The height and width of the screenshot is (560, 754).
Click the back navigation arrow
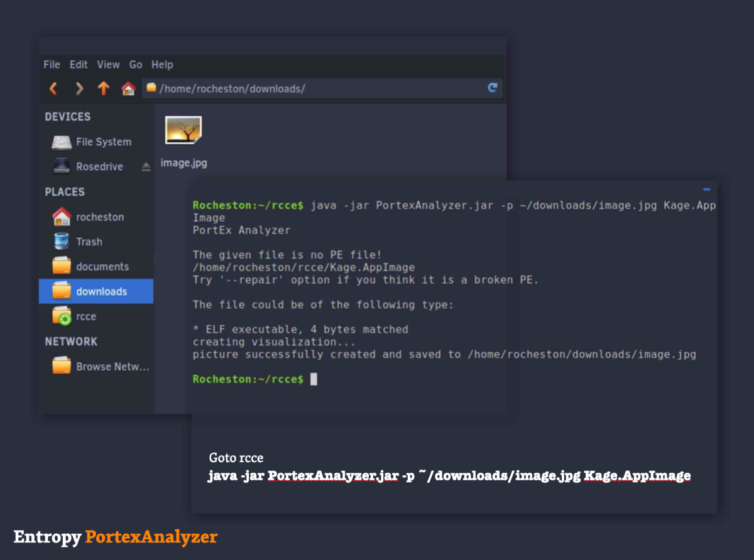(53, 89)
